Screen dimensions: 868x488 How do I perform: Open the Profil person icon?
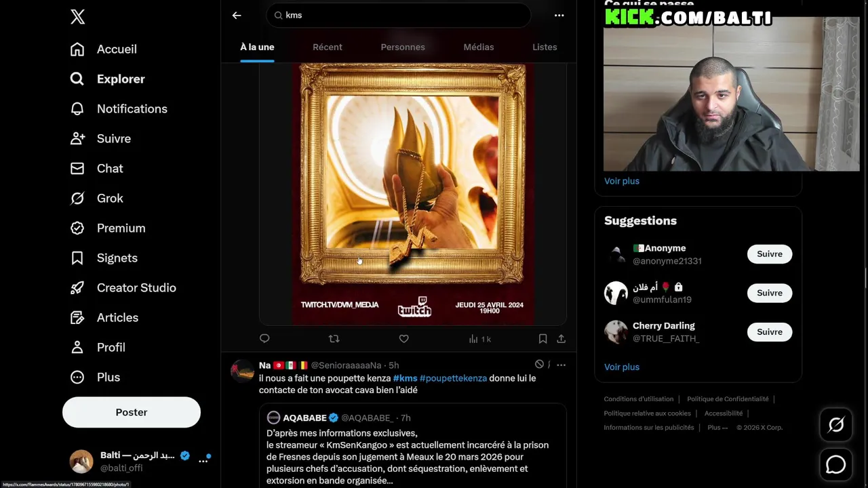[77, 348]
